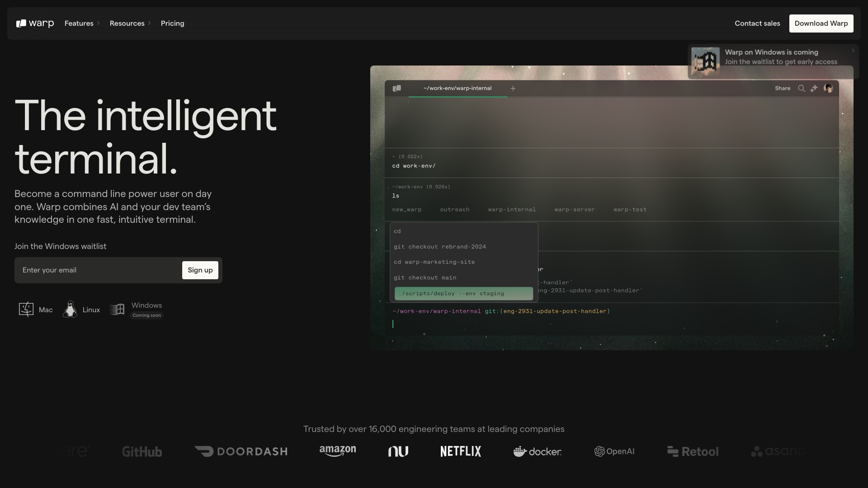
Task: Click the plus icon to add new tab
Action: (513, 89)
